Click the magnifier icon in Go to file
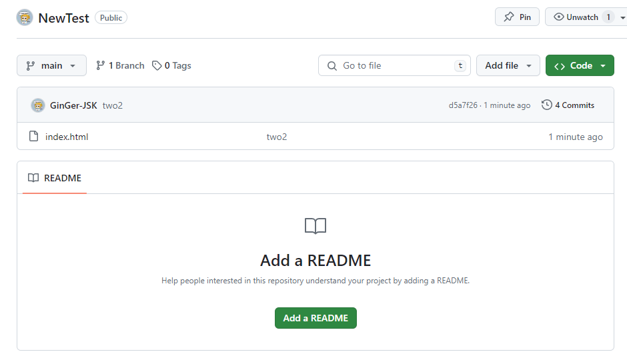 (332, 65)
